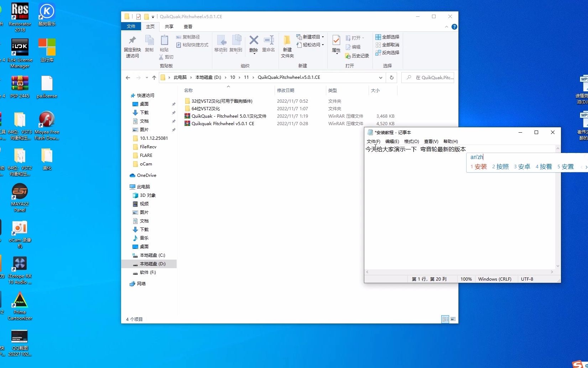Open 软件 (F:) drive in navigation pane
Image resolution: width=588 pixels, height=368 pixels.
point(147,272)
